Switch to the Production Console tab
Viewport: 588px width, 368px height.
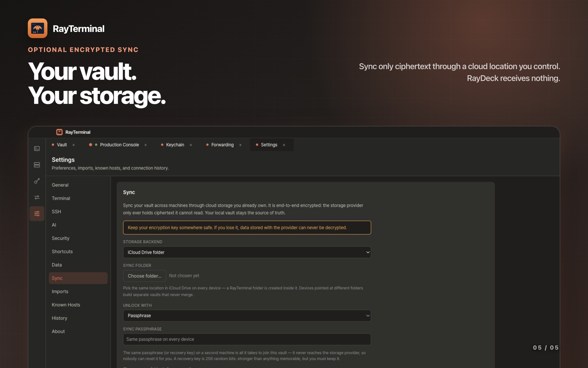pos(119,145)
